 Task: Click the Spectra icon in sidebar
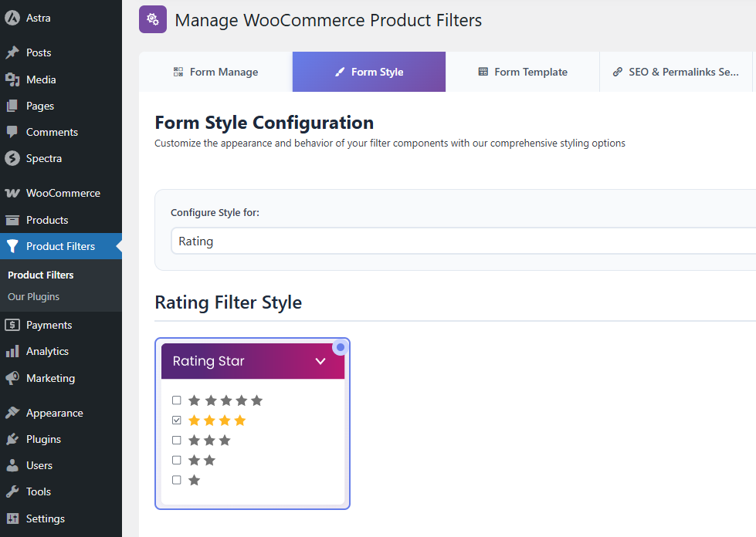(12, 158)
